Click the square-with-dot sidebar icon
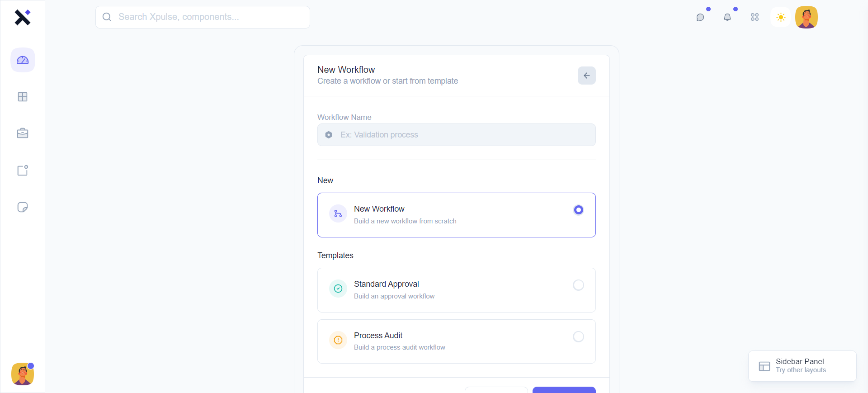 23,170
